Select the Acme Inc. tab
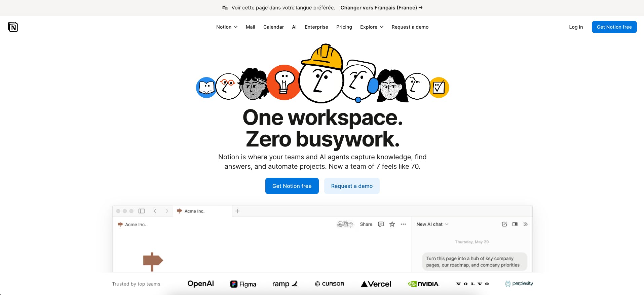This screenshot has height=295, width=644. pos(203,211)
